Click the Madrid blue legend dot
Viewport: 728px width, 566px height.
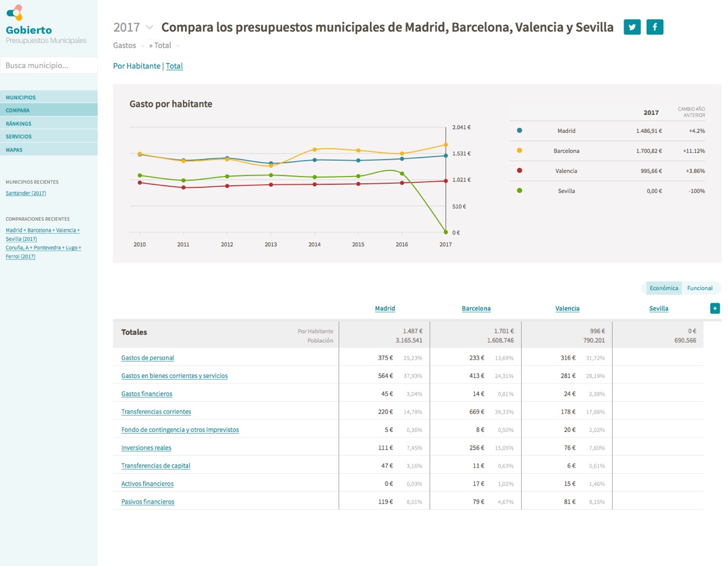(x=519, y=130)
